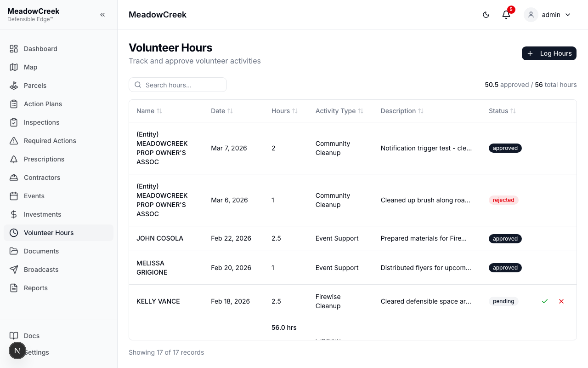Viewport: 588px width, 368px height.
Task: Click the round N logo badge
Action: (x=17, y=351)
